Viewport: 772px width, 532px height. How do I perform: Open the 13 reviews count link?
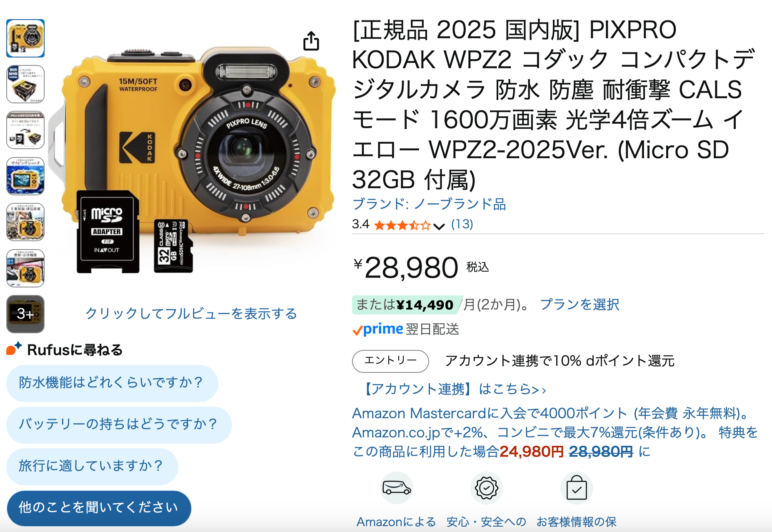(462, 224)
